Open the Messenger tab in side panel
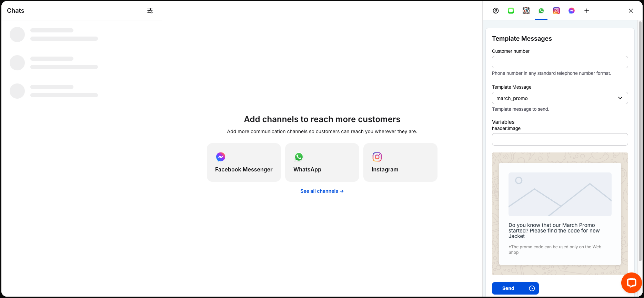 pos(572,11)
